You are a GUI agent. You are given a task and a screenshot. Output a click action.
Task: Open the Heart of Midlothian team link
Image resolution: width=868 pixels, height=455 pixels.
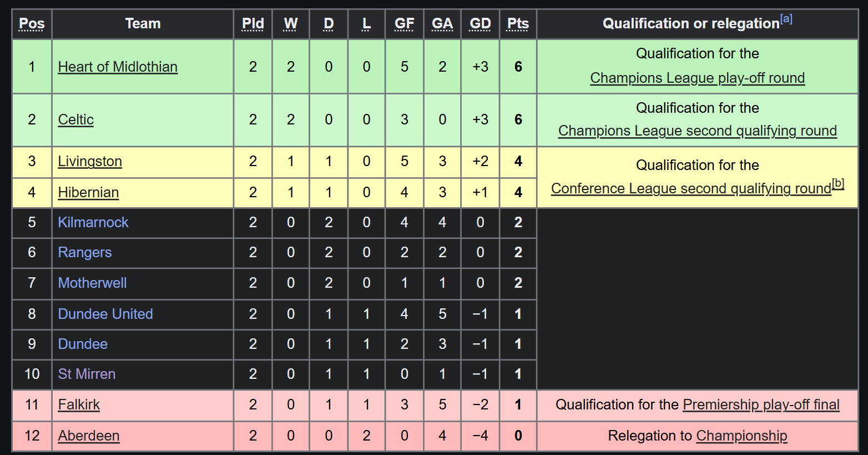coord(118,67)
